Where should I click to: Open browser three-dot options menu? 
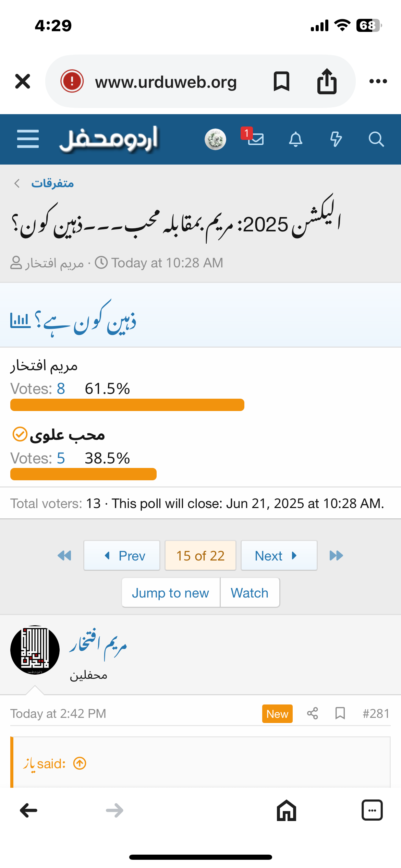tap(378, 81)
